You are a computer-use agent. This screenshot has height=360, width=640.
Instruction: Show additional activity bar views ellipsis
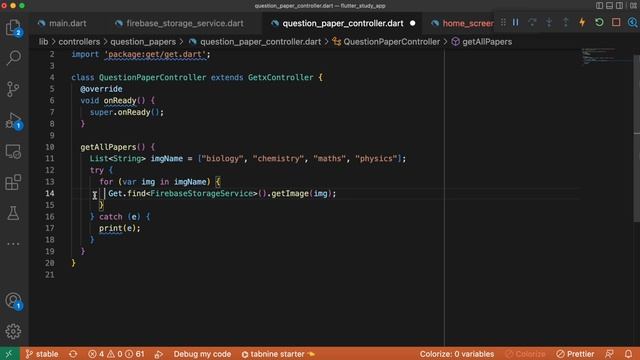13,244
